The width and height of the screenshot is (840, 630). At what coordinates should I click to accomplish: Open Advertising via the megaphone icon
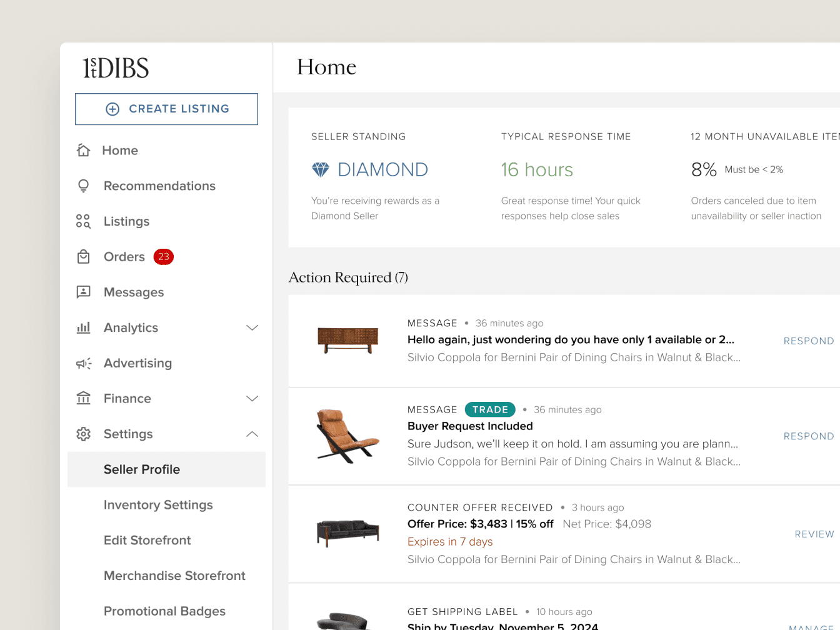(x=84, y=363)
